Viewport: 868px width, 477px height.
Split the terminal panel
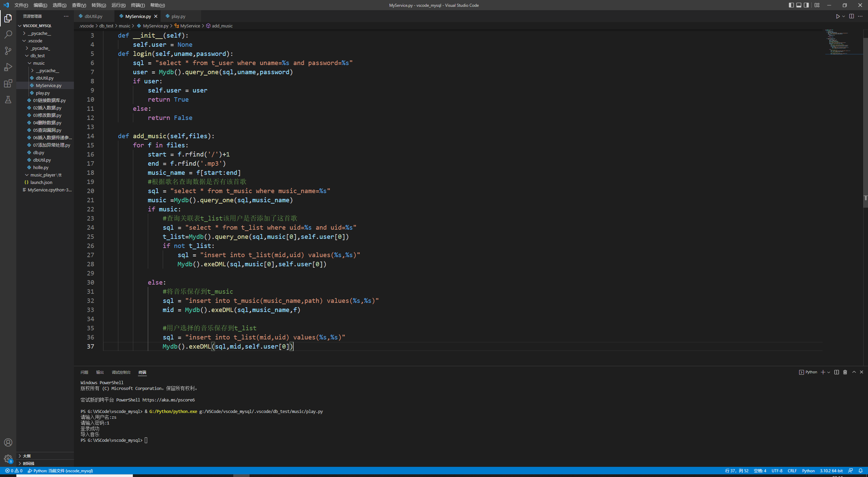point(836,372)
